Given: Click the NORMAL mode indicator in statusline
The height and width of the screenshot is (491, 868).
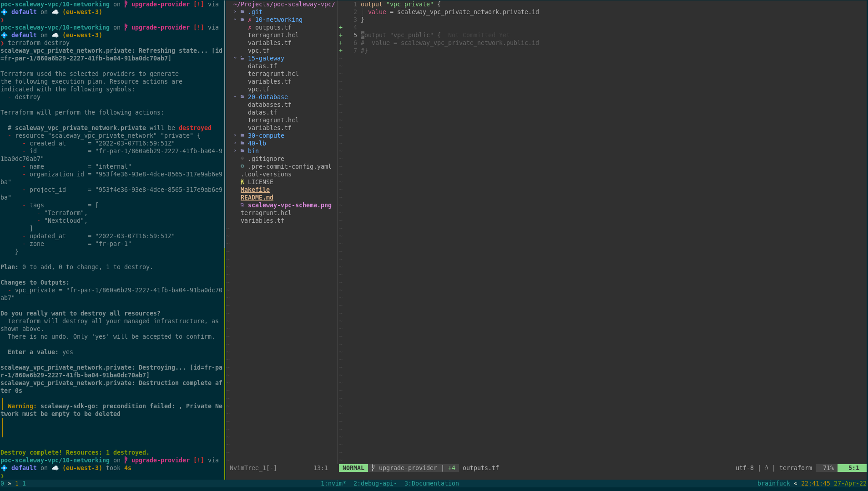Looking at the screenshot, I should pyautogui.click(x=353, y=468).
